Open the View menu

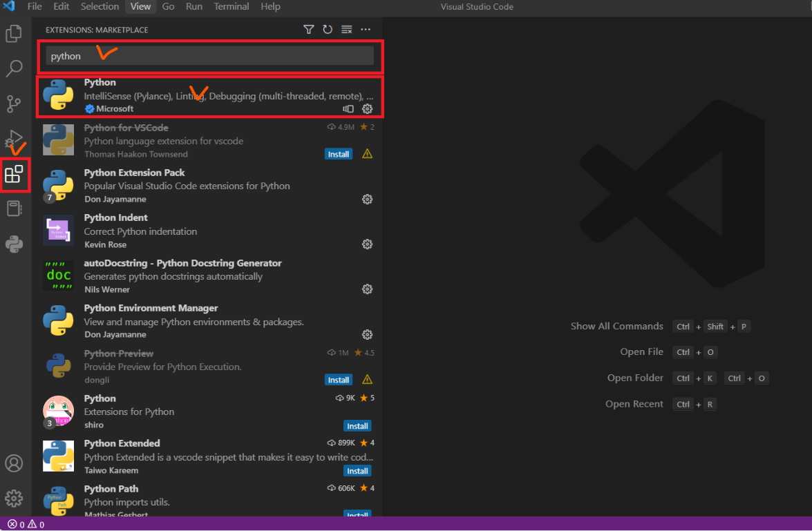click(x=140, y=7)
